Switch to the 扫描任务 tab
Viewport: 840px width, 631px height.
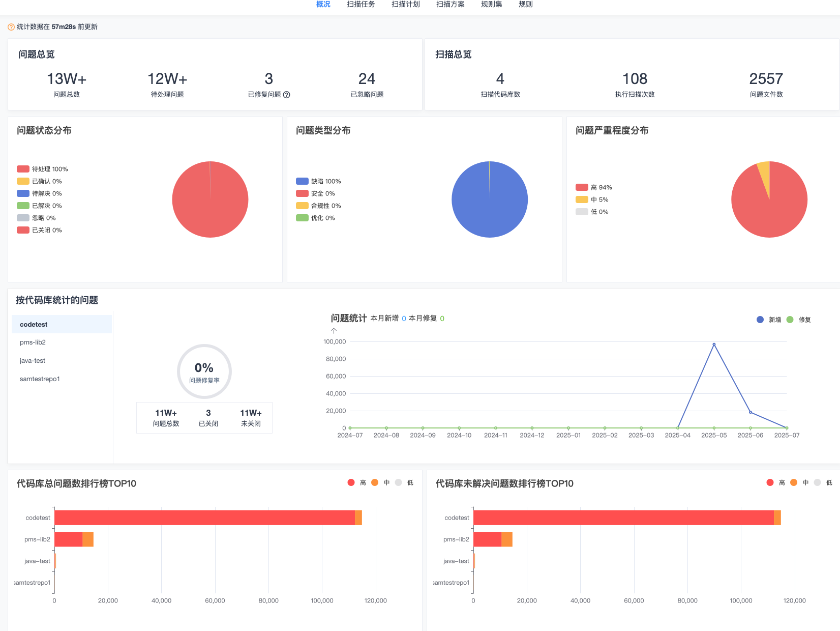coord(361,5)
